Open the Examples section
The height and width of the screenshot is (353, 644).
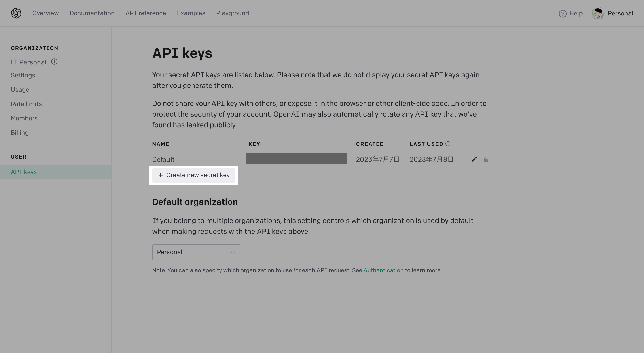point(191,13)
